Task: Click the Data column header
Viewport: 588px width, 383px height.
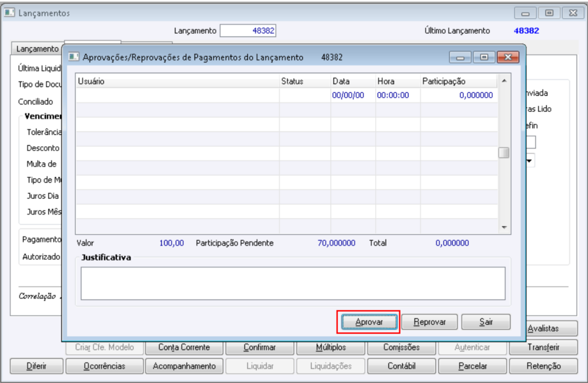Action: [353, 81]
